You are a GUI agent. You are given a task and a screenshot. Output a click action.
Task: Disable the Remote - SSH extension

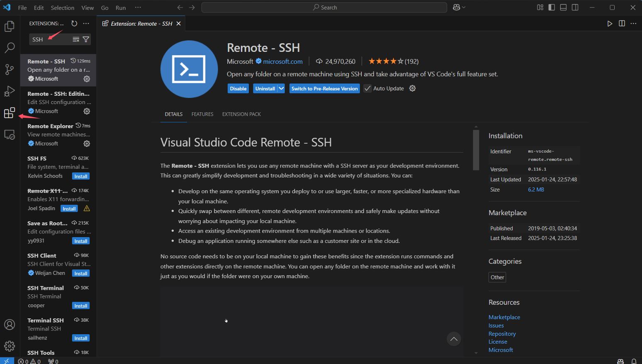238,88
